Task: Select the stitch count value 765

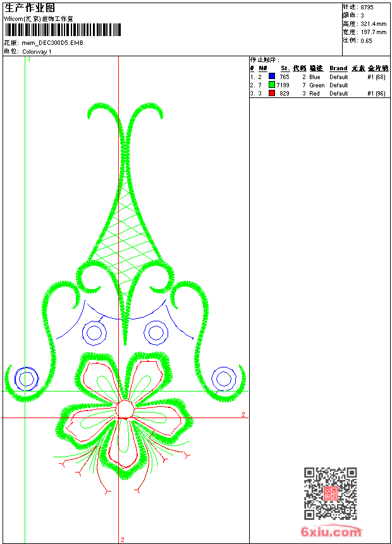Action: (x=284, y=77)
